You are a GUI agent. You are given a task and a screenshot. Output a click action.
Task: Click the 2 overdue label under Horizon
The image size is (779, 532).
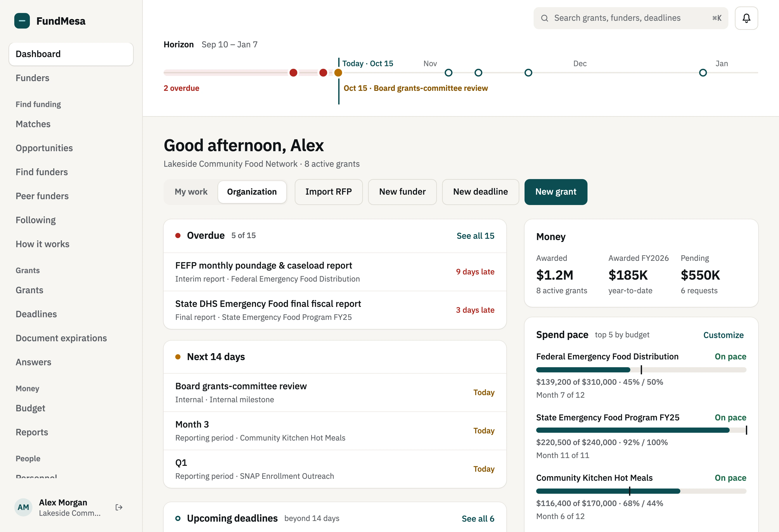(181, 88)
